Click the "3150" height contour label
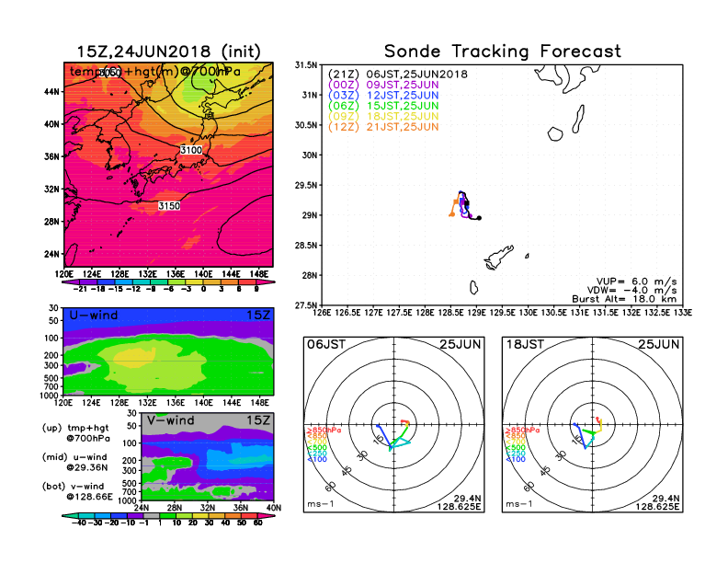Image resolution: width=728 pixels, height=563 pixels. coord(169,206)
